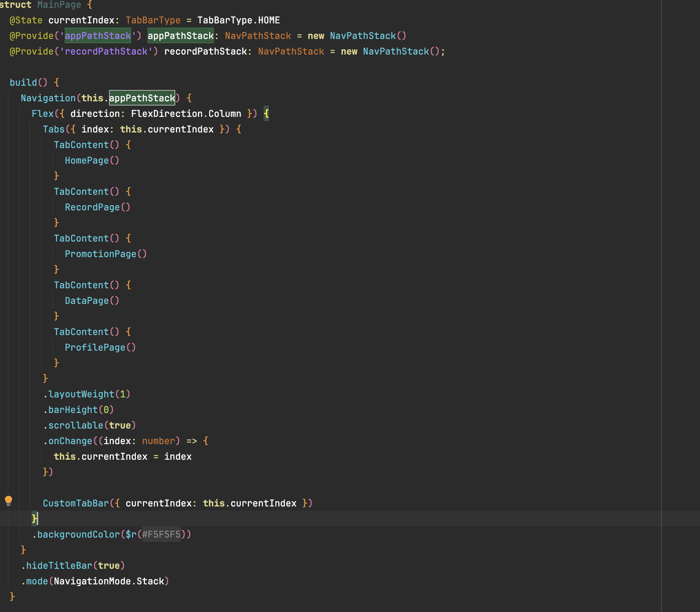Click .hideTitleBar(true) modifier
Screen dimensions: 700x612
[x=73, y=566]
